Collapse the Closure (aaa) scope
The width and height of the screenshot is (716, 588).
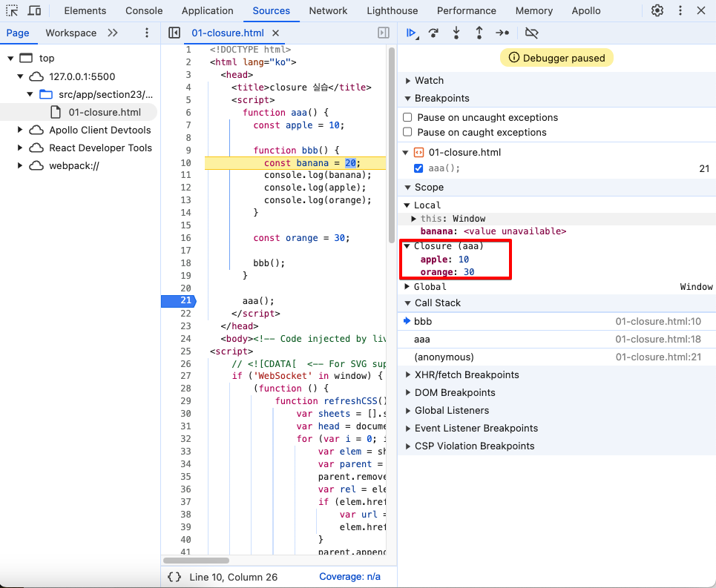(407, 246)
